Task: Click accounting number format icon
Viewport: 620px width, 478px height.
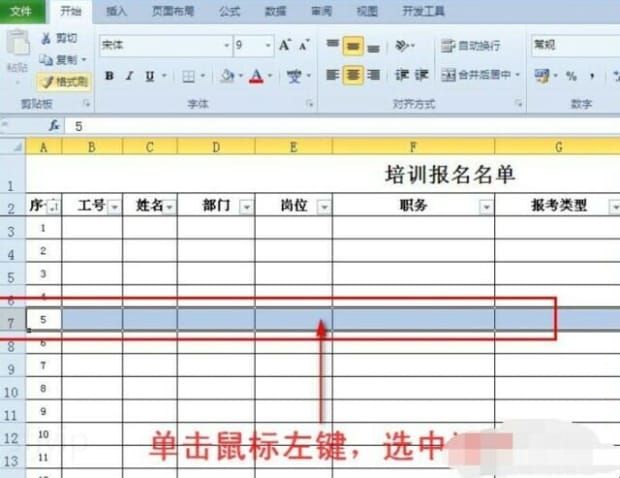Action: 542,75
